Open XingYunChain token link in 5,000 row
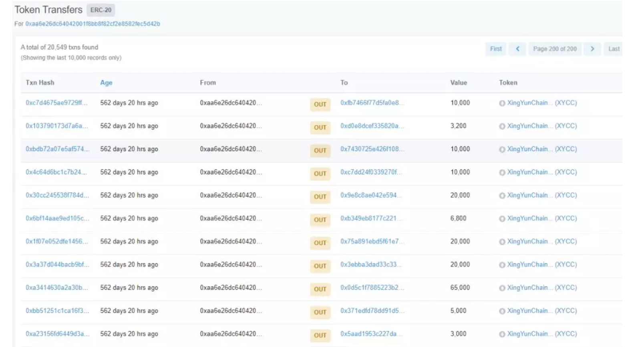 point(542,311)
